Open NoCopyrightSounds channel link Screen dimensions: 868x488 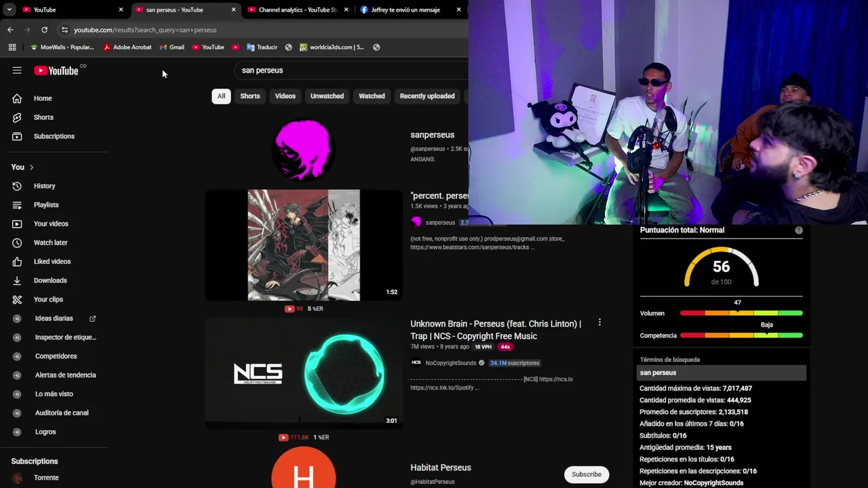451,363
